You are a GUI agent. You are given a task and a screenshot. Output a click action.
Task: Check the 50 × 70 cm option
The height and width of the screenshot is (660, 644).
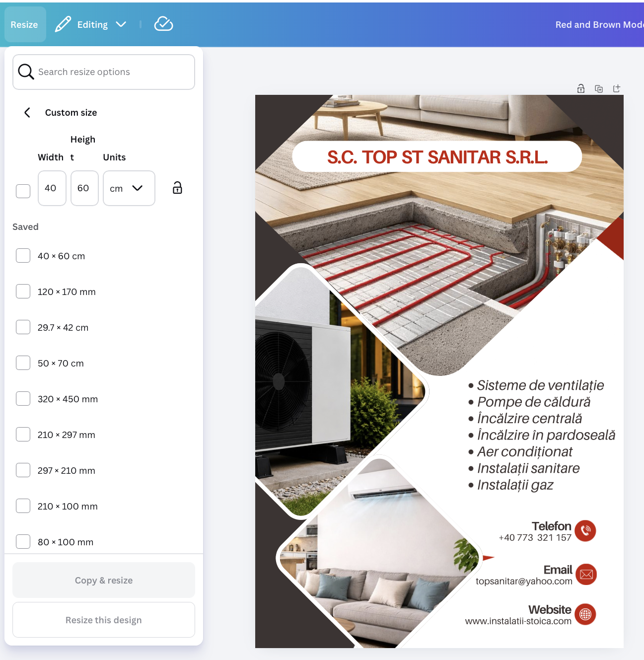(x=23, y=363)
